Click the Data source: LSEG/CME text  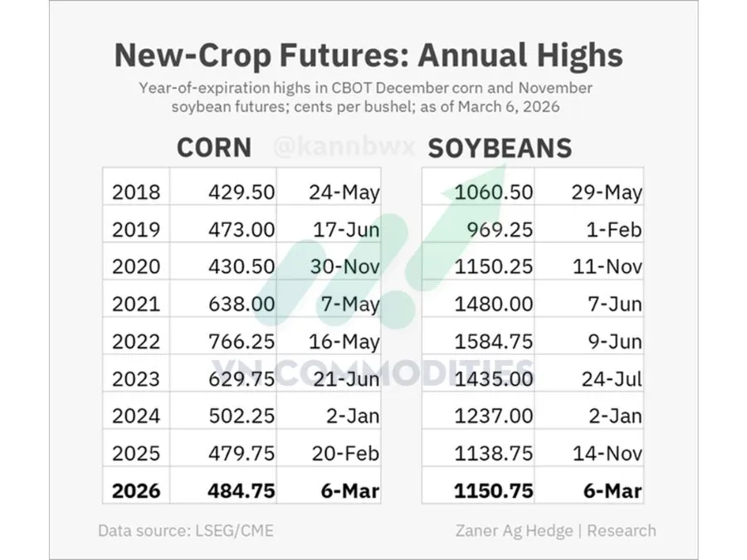coord(185,530)
